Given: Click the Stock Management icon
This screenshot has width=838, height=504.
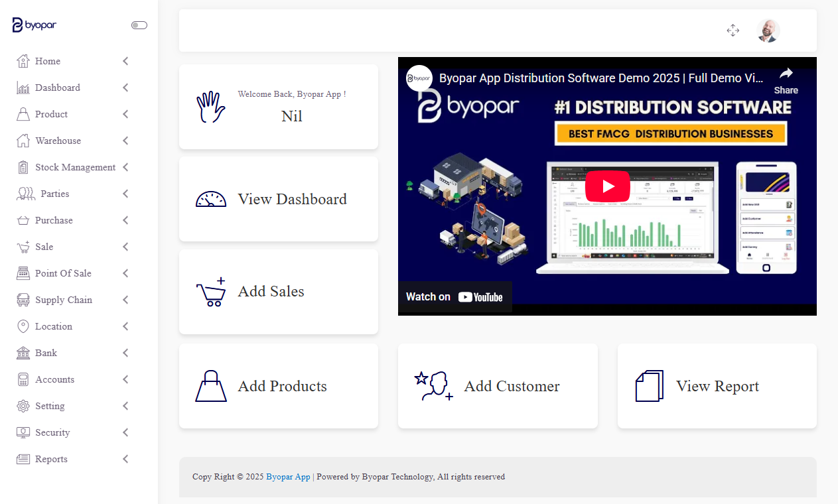Looking at the screenshot, I should click(23, 167).
